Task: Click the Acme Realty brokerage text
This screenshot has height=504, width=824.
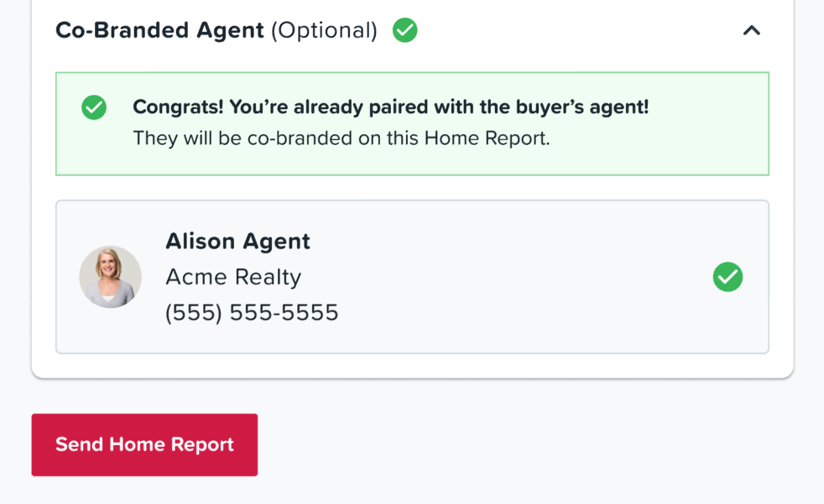Action: tap(234, 278)
